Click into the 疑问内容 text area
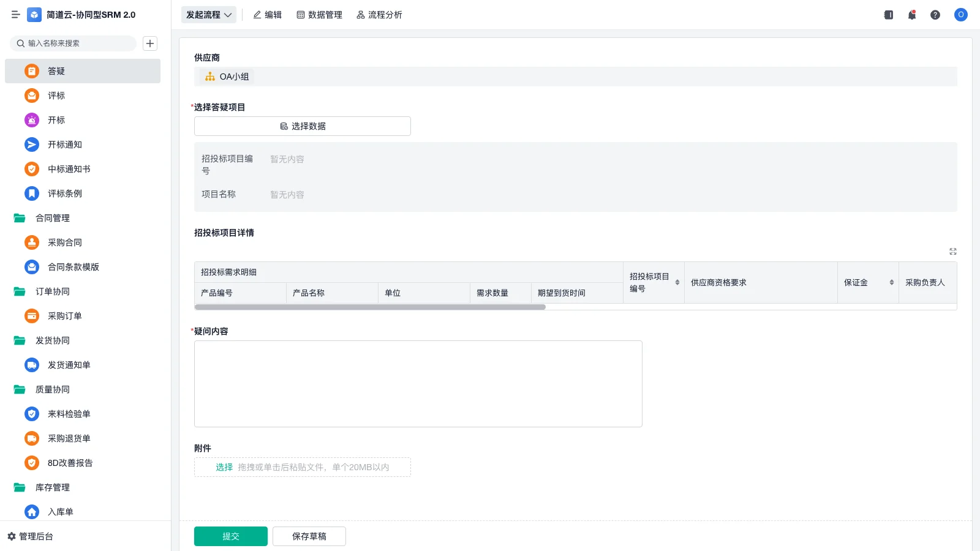 418,384
